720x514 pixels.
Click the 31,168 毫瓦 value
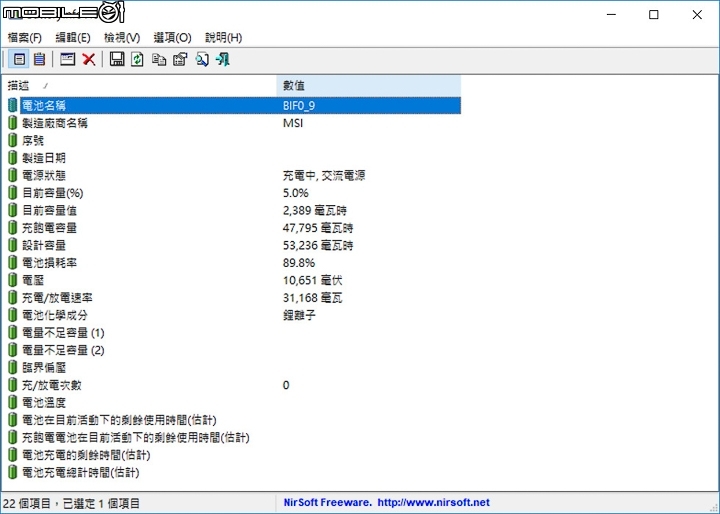[x=313, y=298]
